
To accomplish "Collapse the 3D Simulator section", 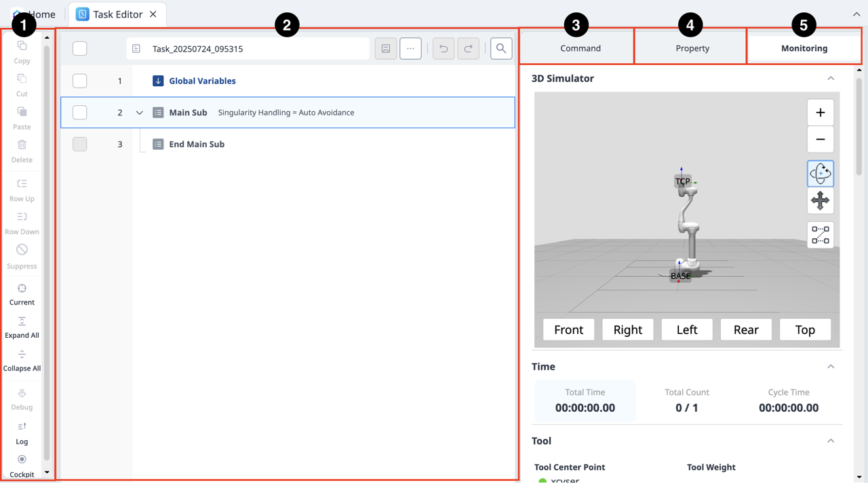I will coord(831,78).
